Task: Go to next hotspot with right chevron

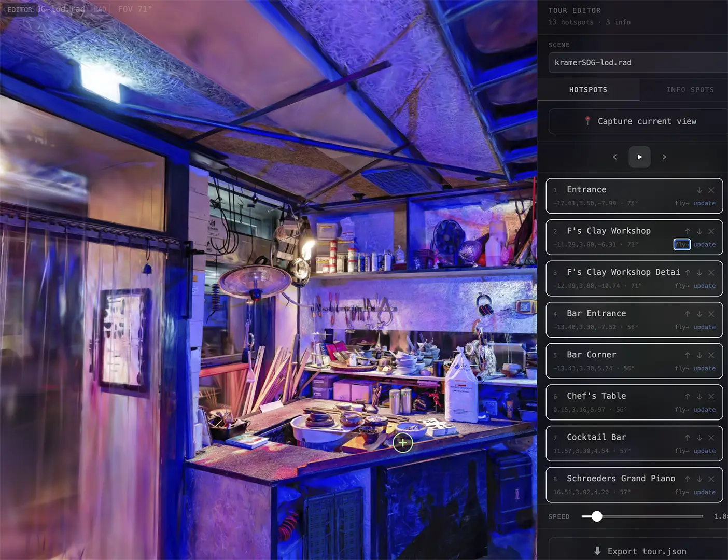Action: coord(664,157)
